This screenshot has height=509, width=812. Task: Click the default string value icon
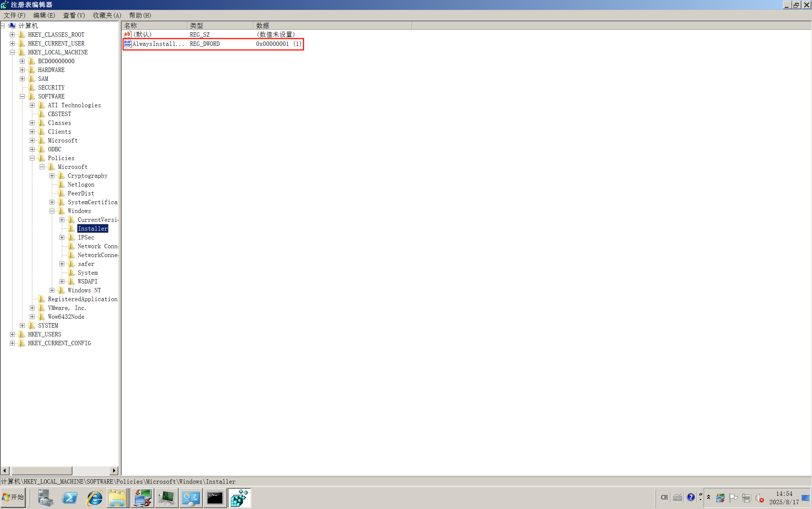coord(127,35)
